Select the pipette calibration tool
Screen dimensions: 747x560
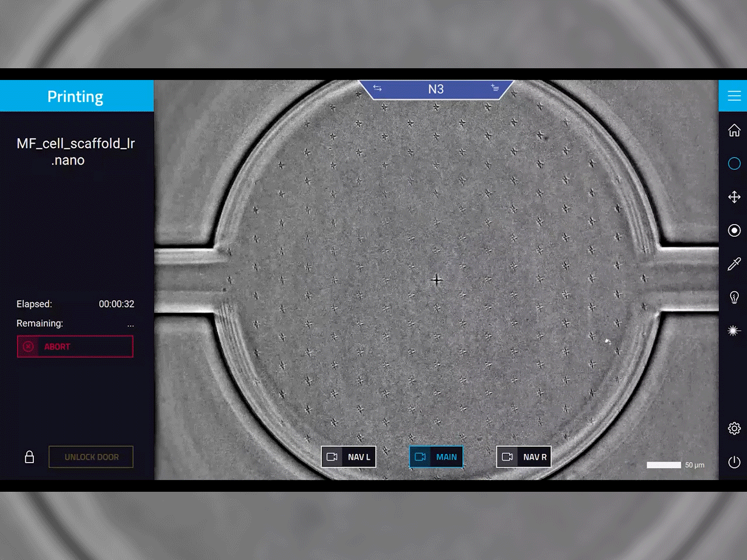(734, 264)
